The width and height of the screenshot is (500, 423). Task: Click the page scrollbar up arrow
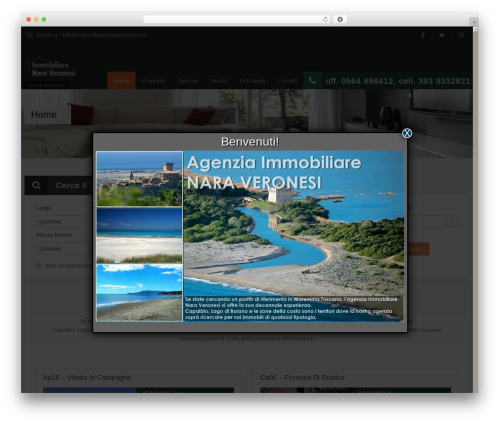tap(476, 30)
